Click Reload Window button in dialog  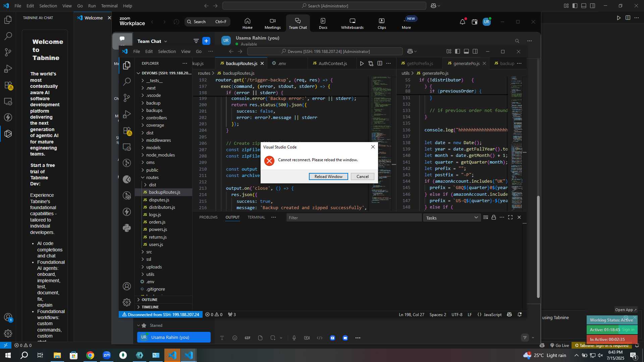pyautogui.click(x=328, y=177)
